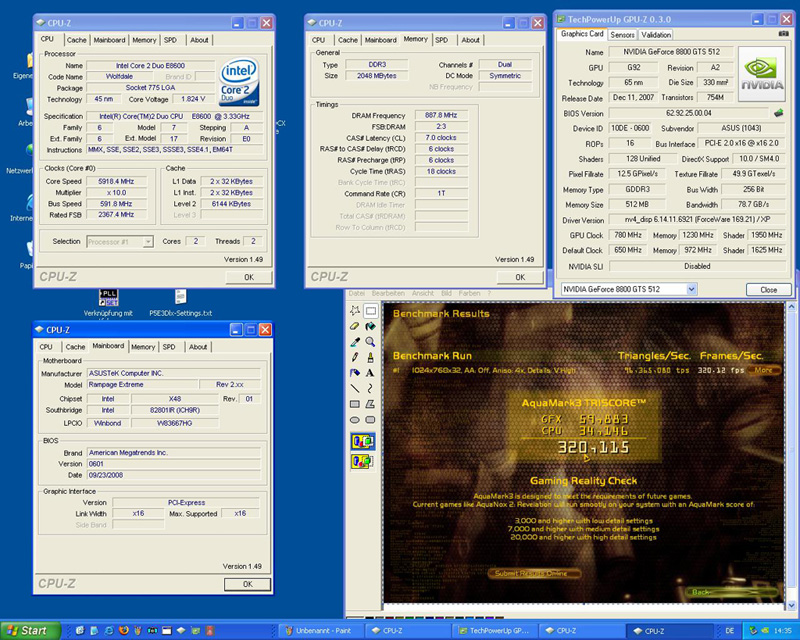Select the Curve tool in Paint

[x=370, y=388]
